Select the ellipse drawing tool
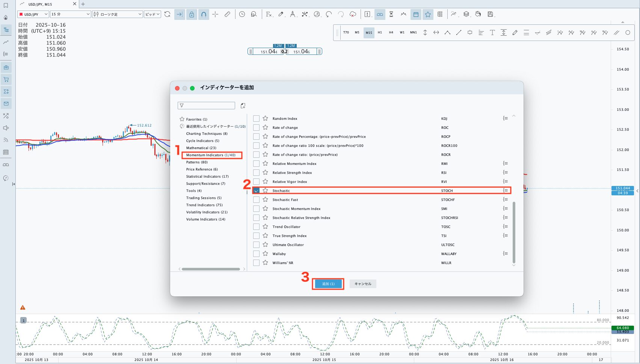Image resolution: width=640 pixels, height=364 pixels. [x=628, y=33]
